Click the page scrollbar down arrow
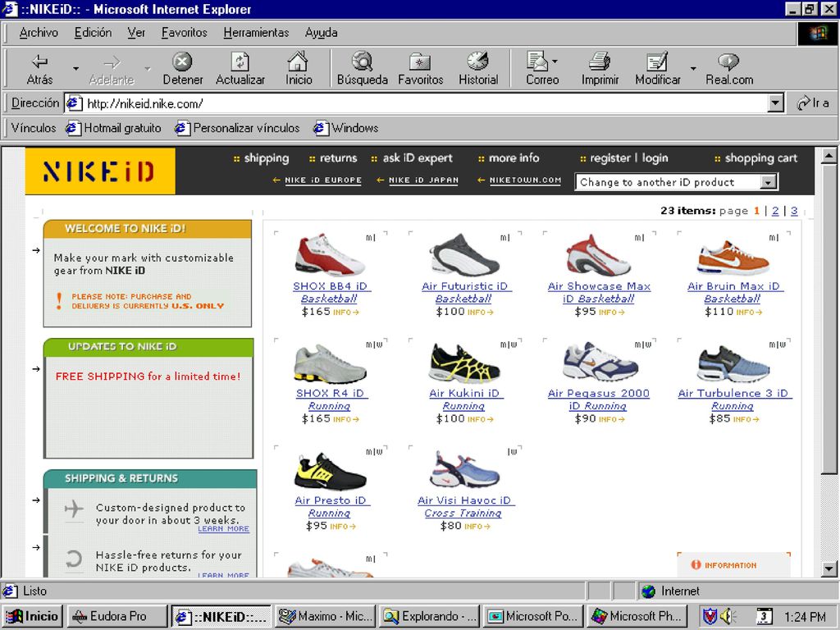The image size is (840, 630). (829, 568)
